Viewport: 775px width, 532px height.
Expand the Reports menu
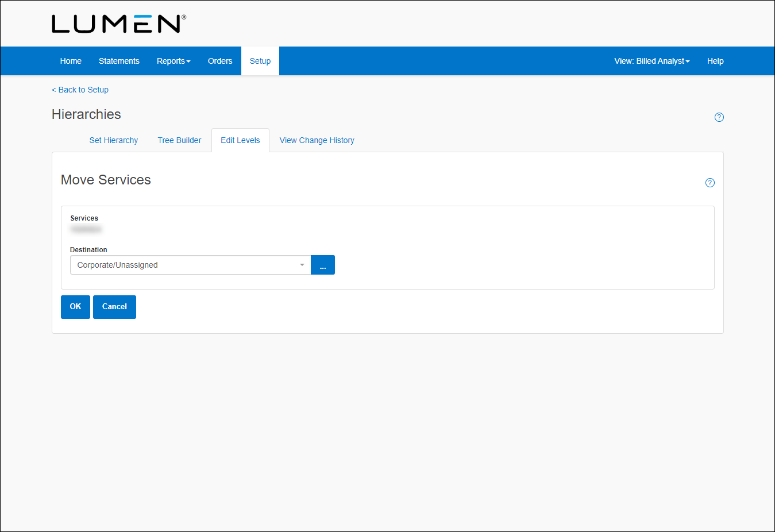point(173,61)
